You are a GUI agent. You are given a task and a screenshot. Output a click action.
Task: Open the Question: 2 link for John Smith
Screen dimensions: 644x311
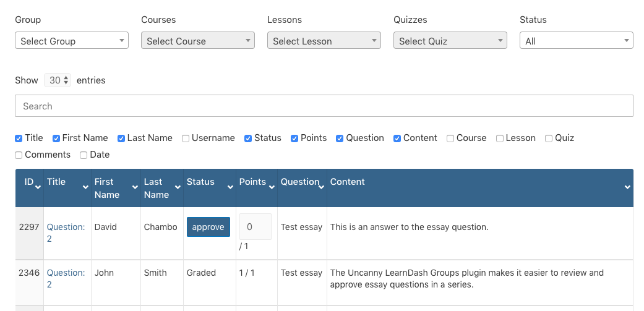click(x=66, y=278)
